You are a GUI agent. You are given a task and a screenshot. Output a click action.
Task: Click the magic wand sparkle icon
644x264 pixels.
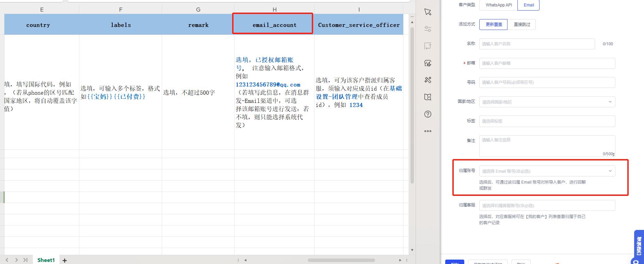point(428,80)
